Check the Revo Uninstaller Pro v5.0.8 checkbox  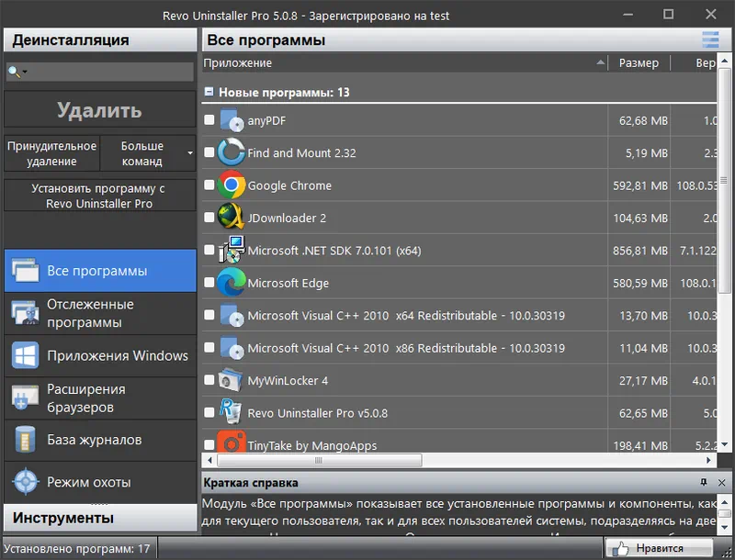point(209,412)
